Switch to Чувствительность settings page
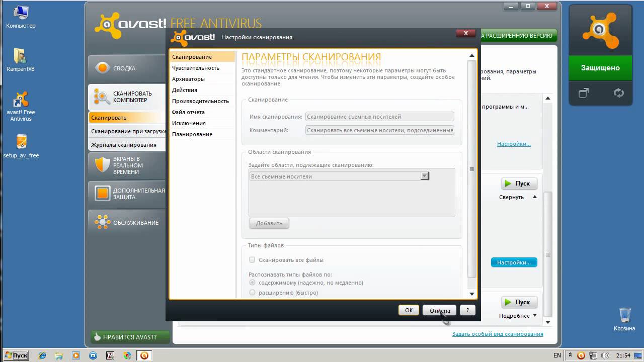644x362 pixels. (x=202, y=68)
